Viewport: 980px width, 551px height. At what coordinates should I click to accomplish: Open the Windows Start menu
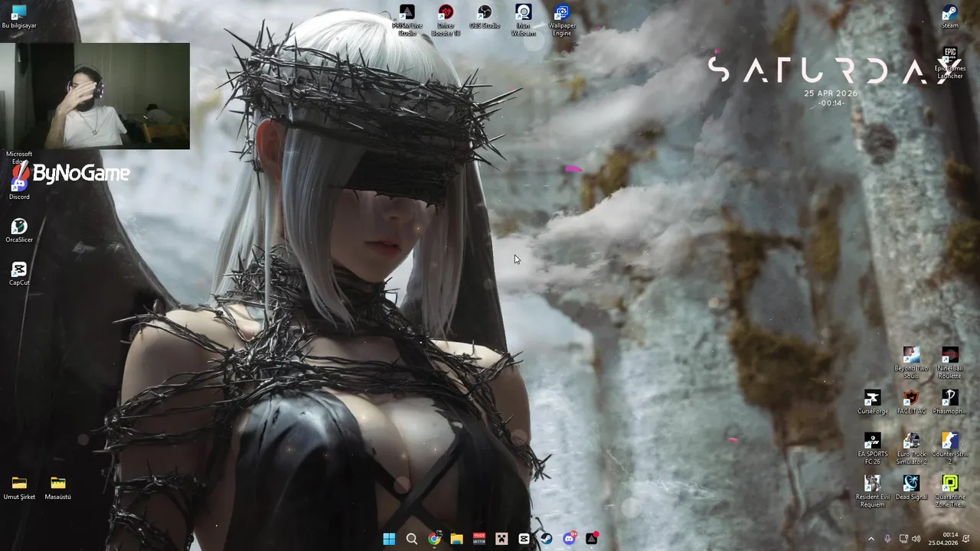pyautogui.click(x=389, y=539)
